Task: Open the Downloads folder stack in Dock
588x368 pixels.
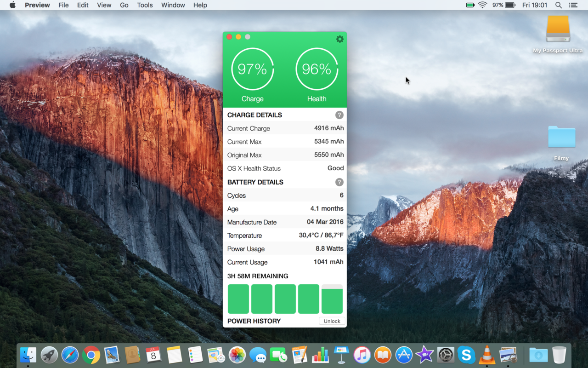Action: tap(538, 355)
